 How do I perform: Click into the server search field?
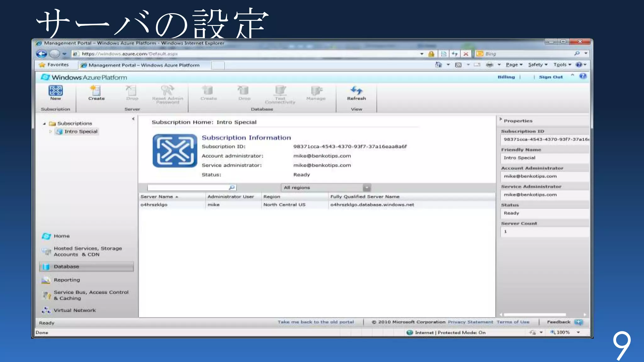(x=188, y=188)
